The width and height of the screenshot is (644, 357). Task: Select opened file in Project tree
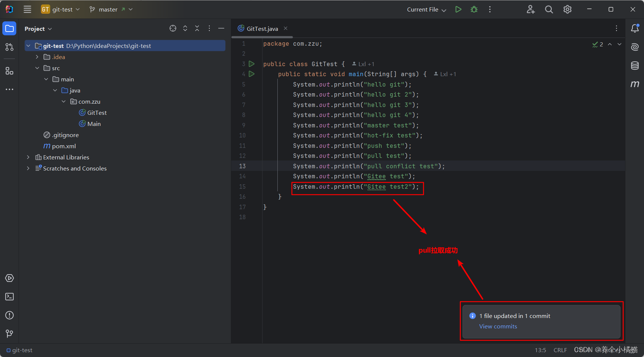point(173,28)
